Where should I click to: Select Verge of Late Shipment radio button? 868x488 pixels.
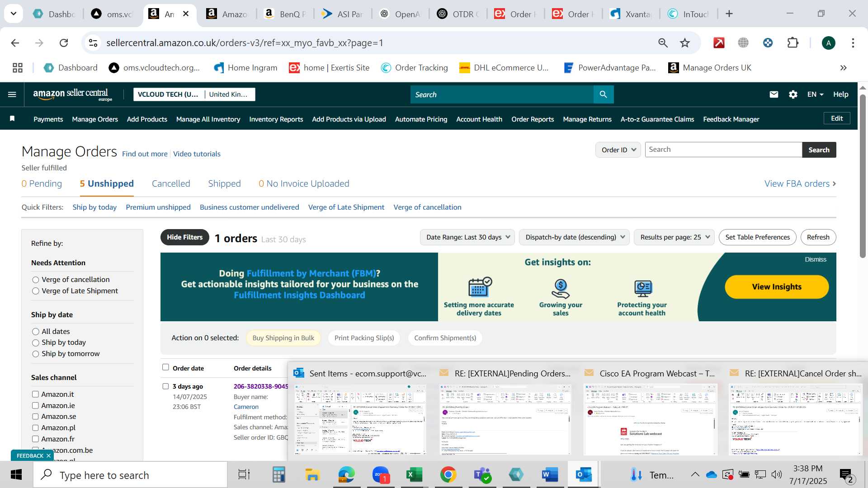[36, 291]
